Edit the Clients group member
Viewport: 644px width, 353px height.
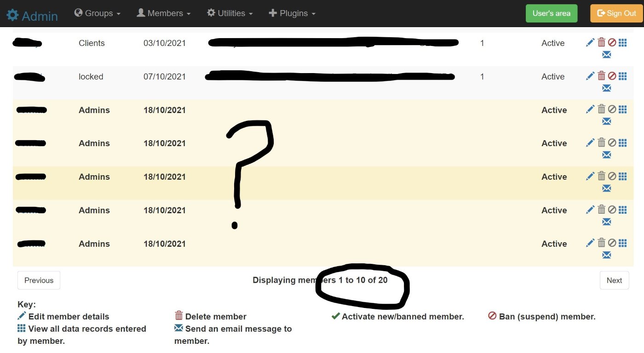pyautogui.click(x=590, y=43)
